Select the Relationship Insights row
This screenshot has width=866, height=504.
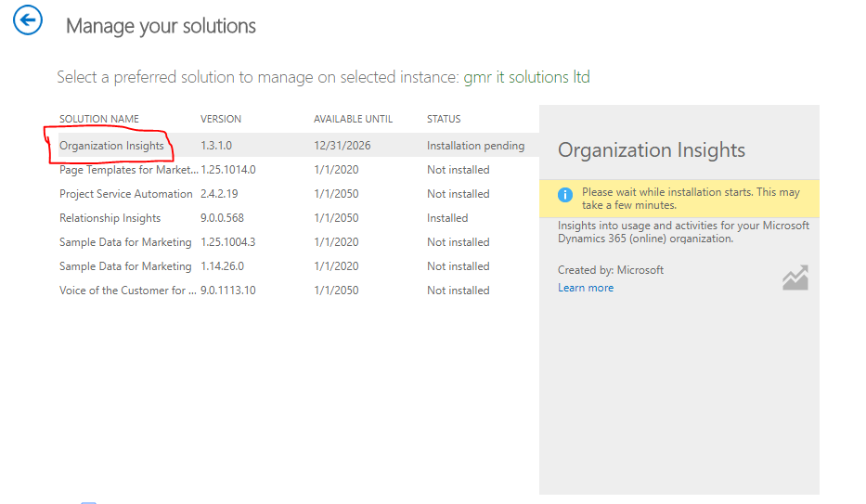pyautogui.click(x=110, y=218)
